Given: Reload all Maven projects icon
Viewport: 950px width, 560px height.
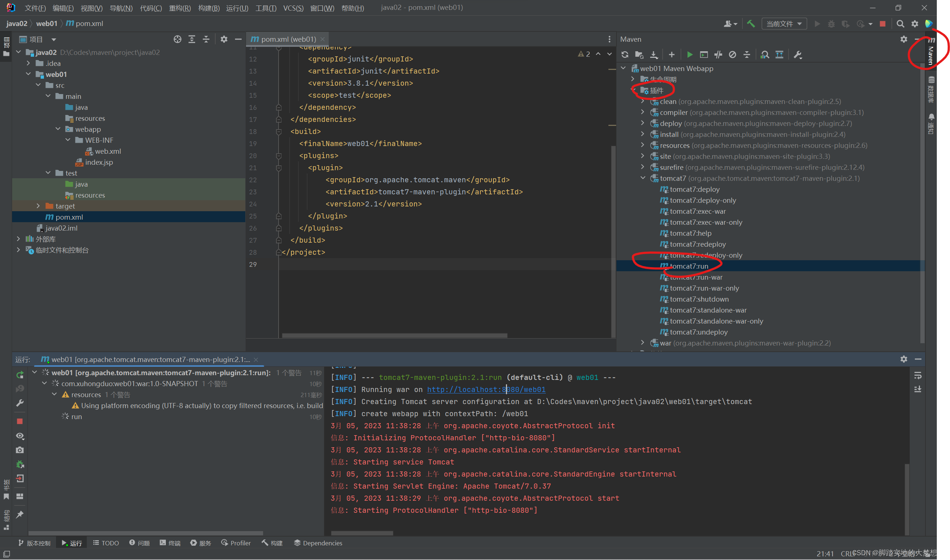Looking at the screenshot, I should [625, 55].
